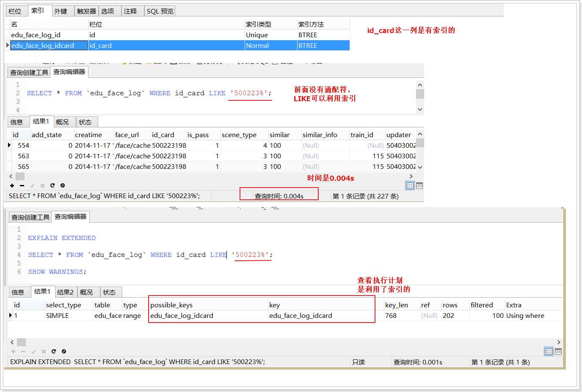Screen dimensions: 582x392
Task: Delete record using minus icon in upper results
Action: (x=22, y=185)
